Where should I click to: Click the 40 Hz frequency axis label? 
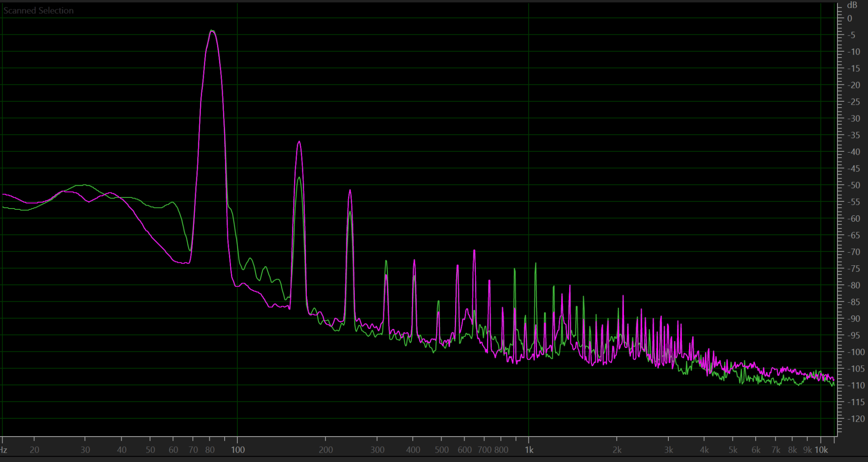(x=122, y=450)
